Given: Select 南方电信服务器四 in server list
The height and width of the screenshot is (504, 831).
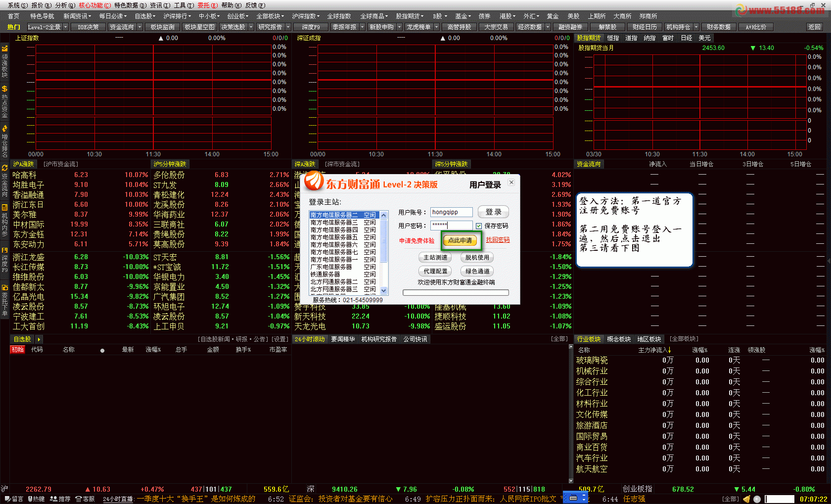Looking at the screenshot, I should point(343,230).
